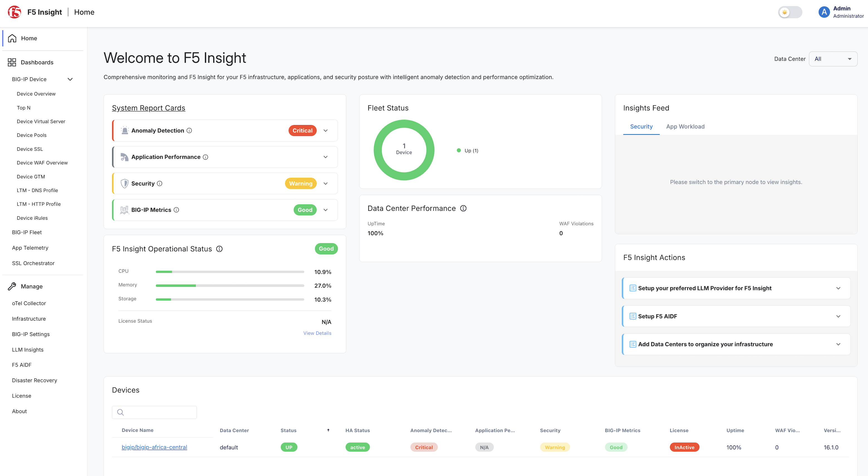868x476 pixels.
Task: Click the Anomaly Detection siren icon
Action: pos(125,130)
